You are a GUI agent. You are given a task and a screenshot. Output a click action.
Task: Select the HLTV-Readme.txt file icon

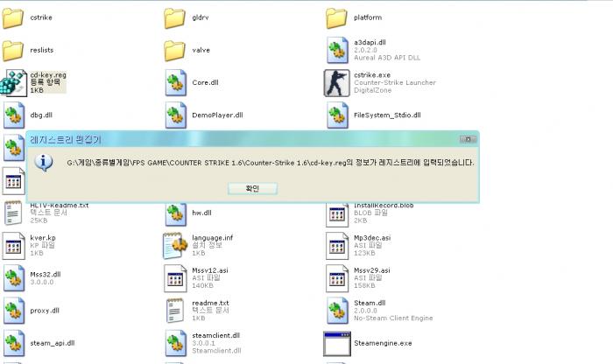click(x=13, y=213)
